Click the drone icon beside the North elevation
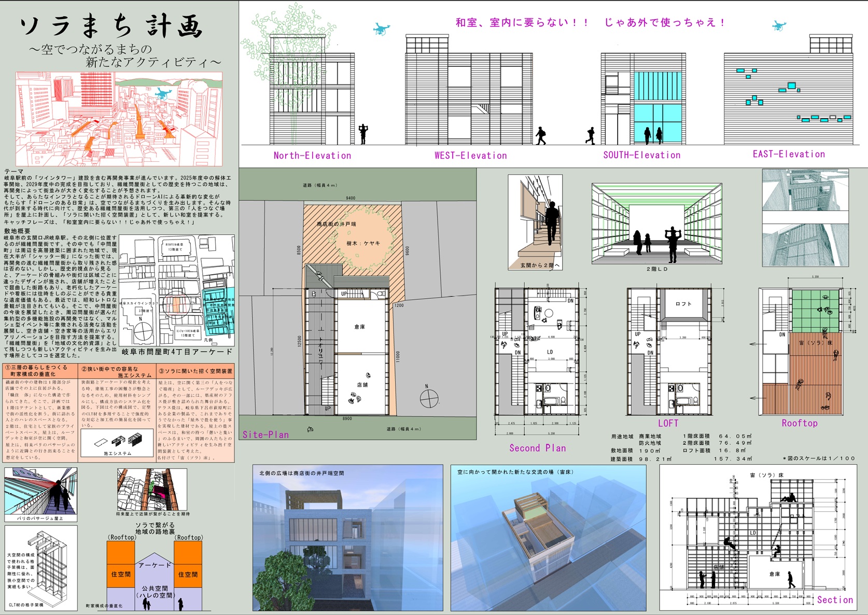Viewport: 868px width, 615px height. pyautogui.click(x=381, y=29)
